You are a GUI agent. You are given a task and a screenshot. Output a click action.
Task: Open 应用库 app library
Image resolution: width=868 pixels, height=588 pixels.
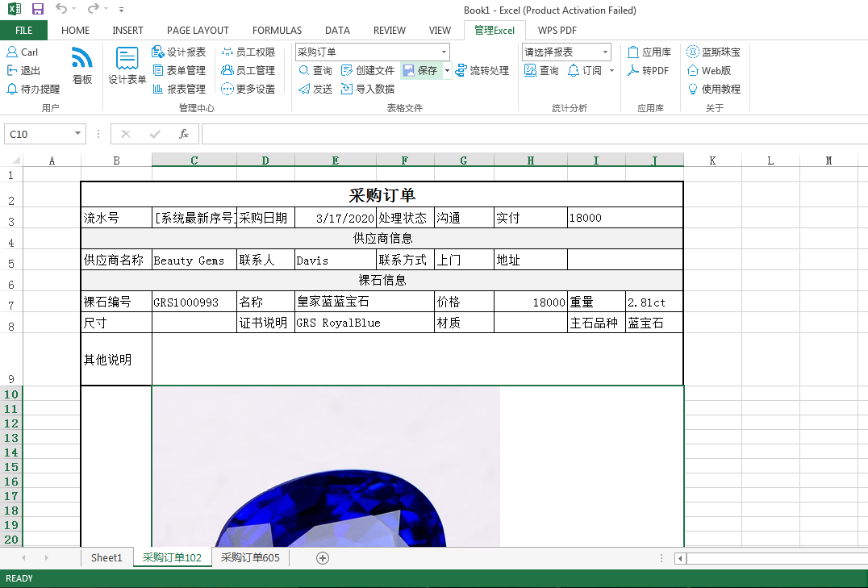click(x=649, y=52)
